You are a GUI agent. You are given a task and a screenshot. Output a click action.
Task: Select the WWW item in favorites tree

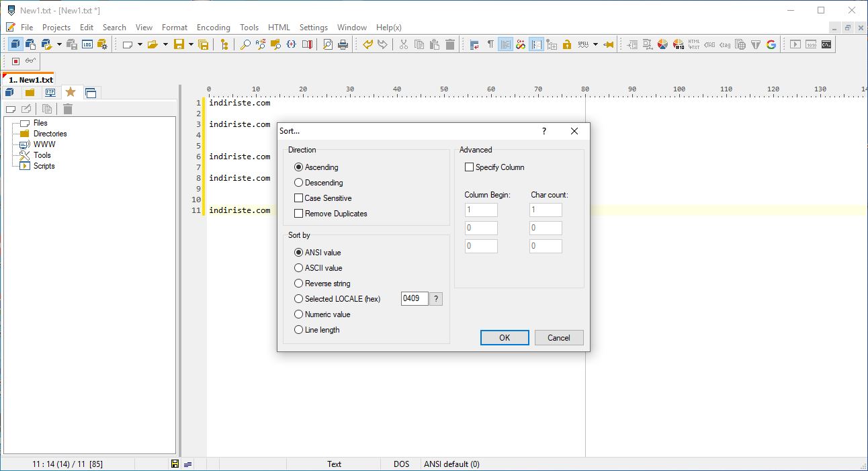tap(44, 144)
